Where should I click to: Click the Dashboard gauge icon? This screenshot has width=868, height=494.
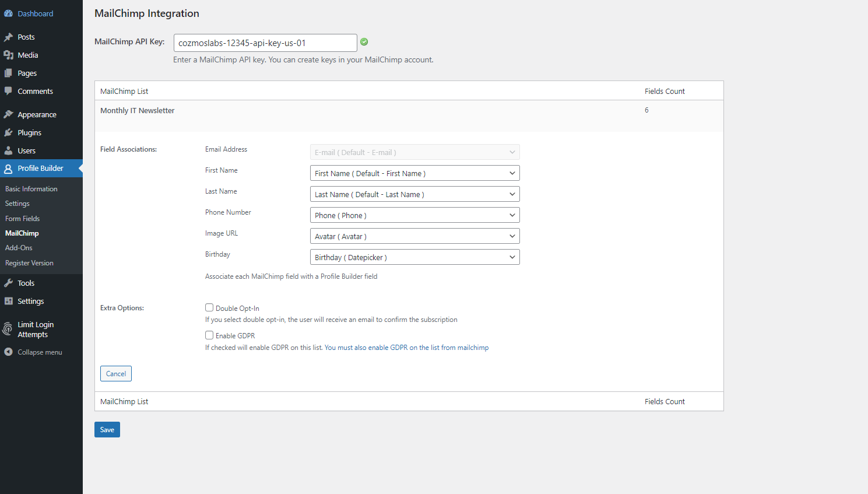[x=8, y=13]
